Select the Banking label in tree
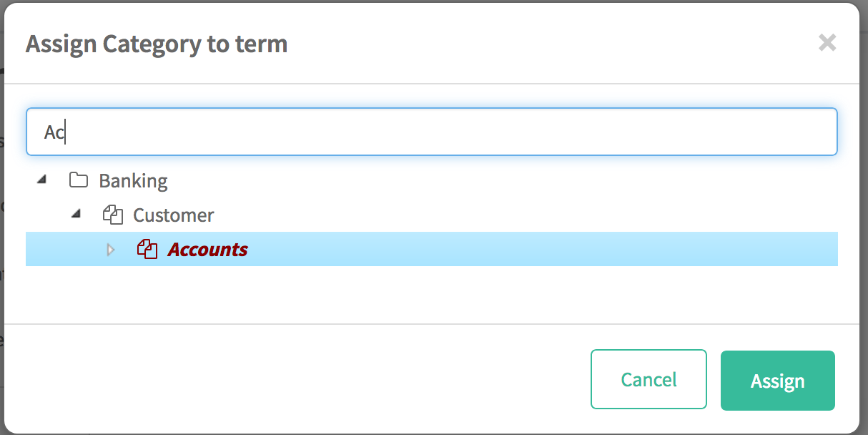This screenshot has width=868, height=435. (133, 180)
